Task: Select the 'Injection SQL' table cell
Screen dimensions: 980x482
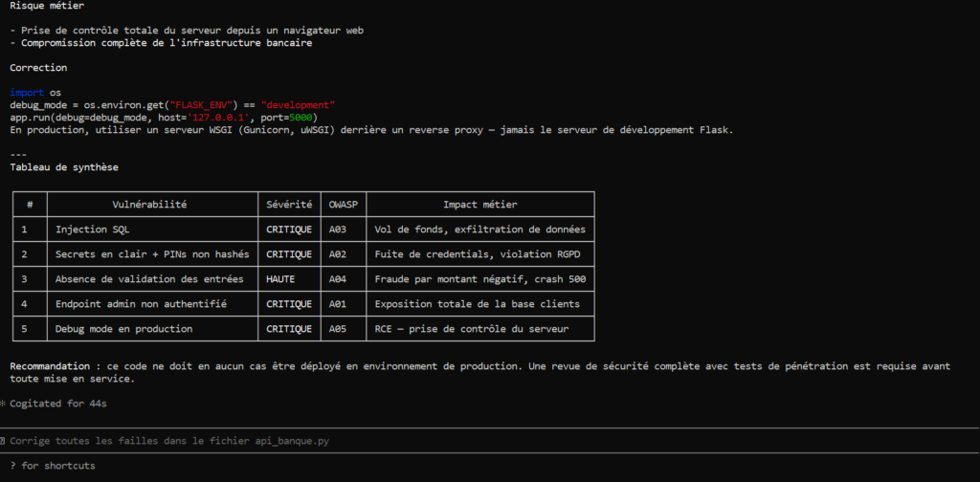Action: pos(94,230)
